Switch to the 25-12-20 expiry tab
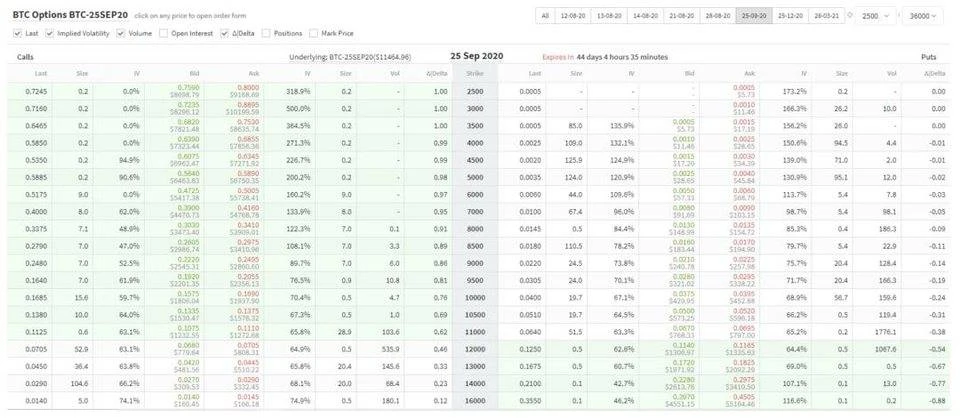This screenshot has width=960, height=418. [x=788, y=16]
